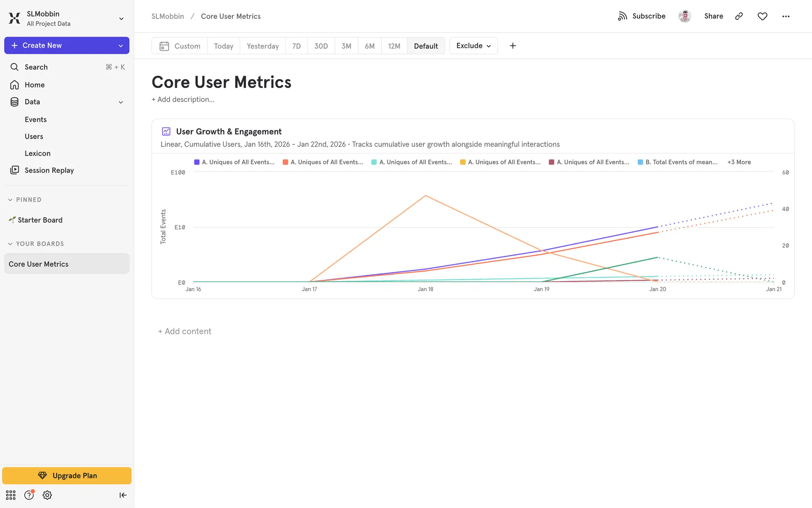Click the user avatar in the header
This screenshot has width=812, height=508.
[x=685, y=16]
